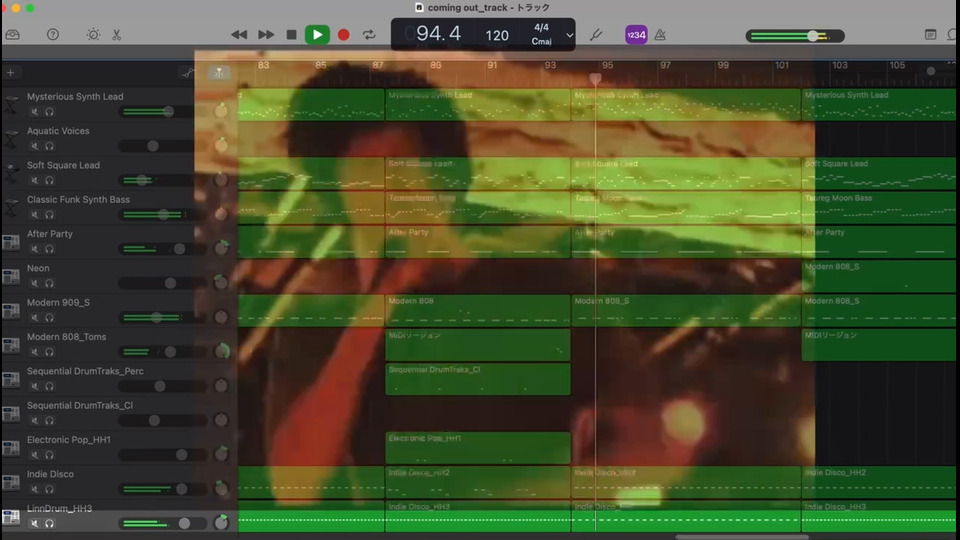Screen dimensions: 960x540
Task: Solo the Soft Square Lead track headphones
Action: [x=50, y=181]
